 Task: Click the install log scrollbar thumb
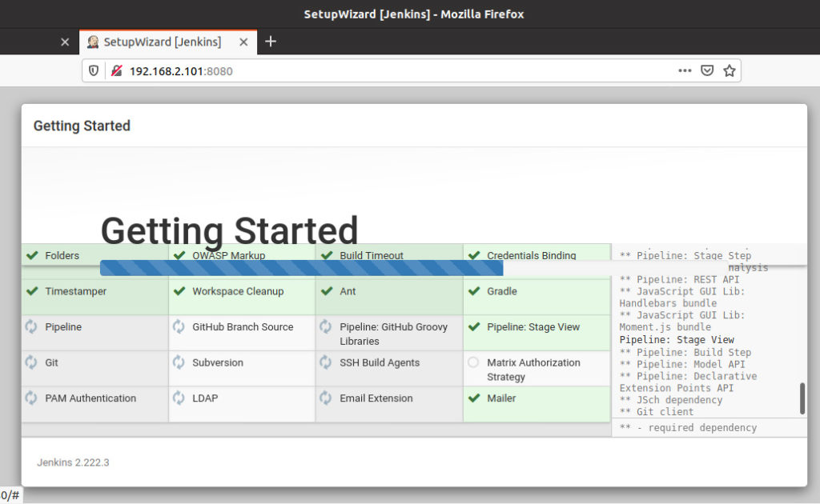[x=802, y=398]
